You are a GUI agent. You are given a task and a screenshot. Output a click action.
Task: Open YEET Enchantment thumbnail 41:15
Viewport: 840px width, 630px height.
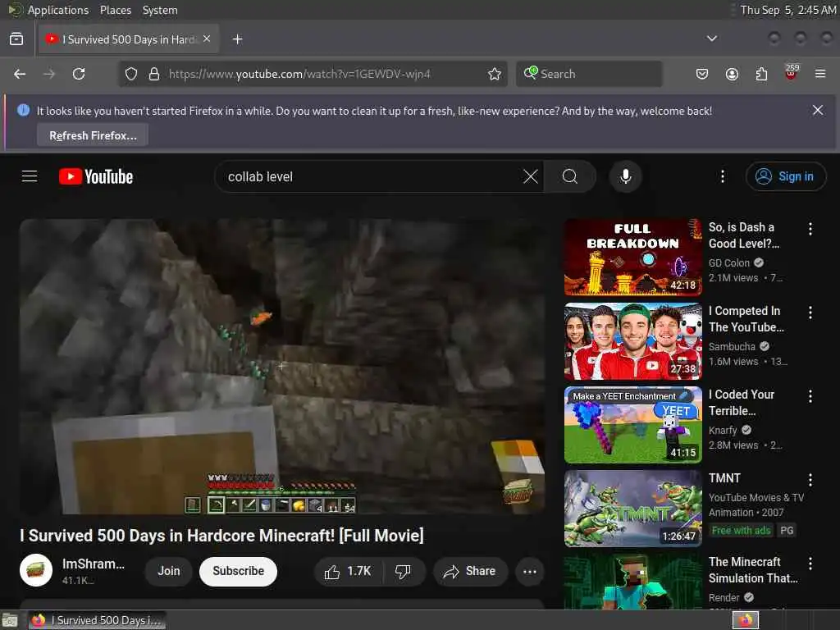pyautogui.click(x=632, y=424)
